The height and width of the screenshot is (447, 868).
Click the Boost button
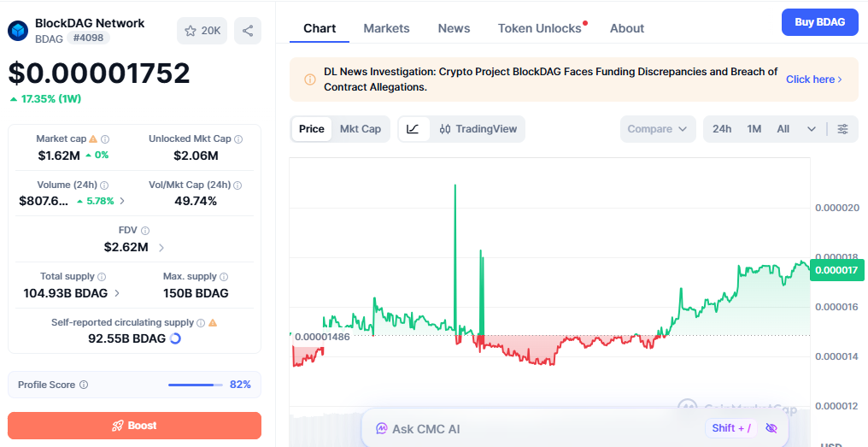coord(134,426)
